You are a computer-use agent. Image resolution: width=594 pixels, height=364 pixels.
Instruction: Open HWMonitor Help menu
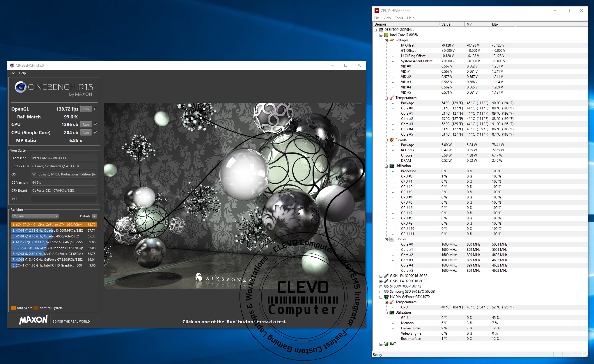coord(411,18)
